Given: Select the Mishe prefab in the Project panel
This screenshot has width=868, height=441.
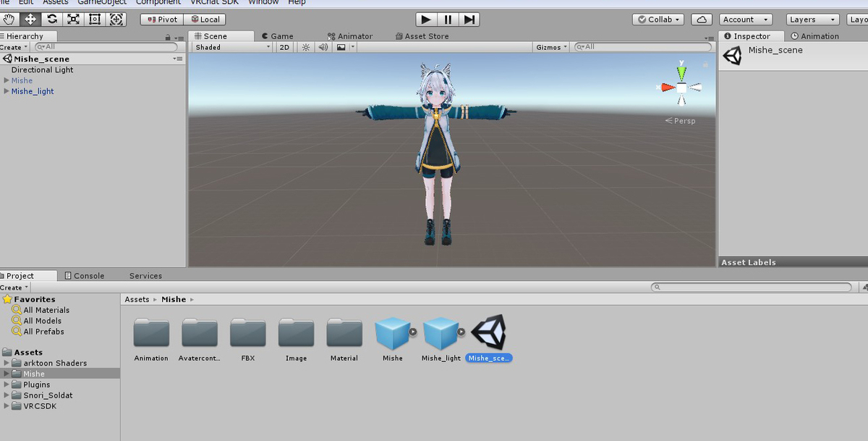Looking at the screenshot, I should pos(392,332).
